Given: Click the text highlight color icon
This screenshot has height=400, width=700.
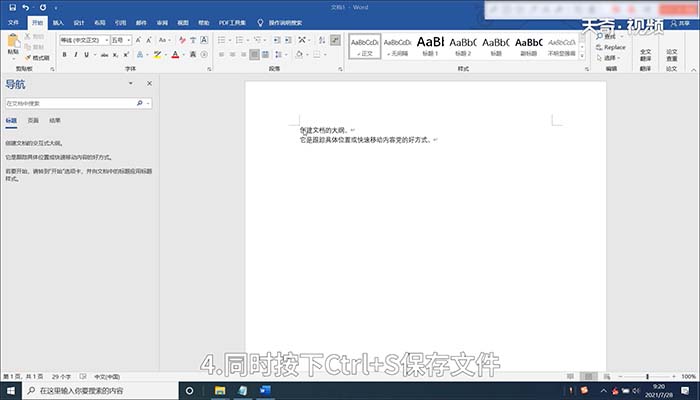Looking at the screenshot, I should 157,54.
